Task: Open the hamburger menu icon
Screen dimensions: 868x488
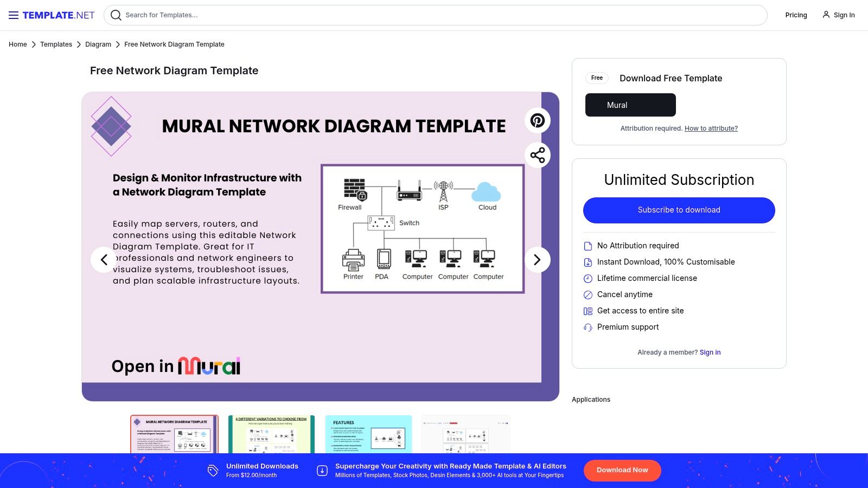Action: pyautogui.click(x=14, y=15)
